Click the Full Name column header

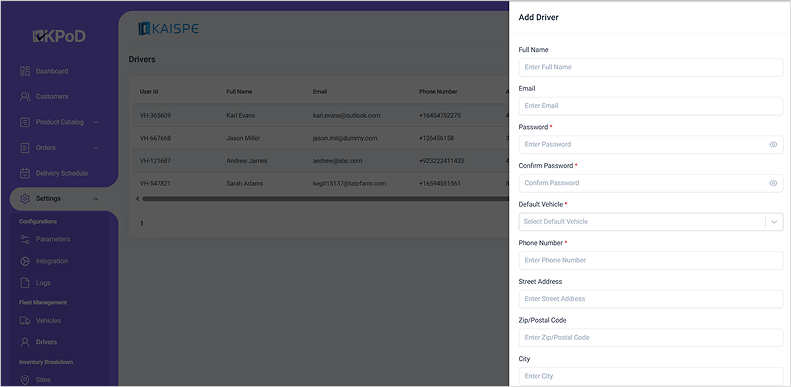pyautogui.click(x=239, y=92)
